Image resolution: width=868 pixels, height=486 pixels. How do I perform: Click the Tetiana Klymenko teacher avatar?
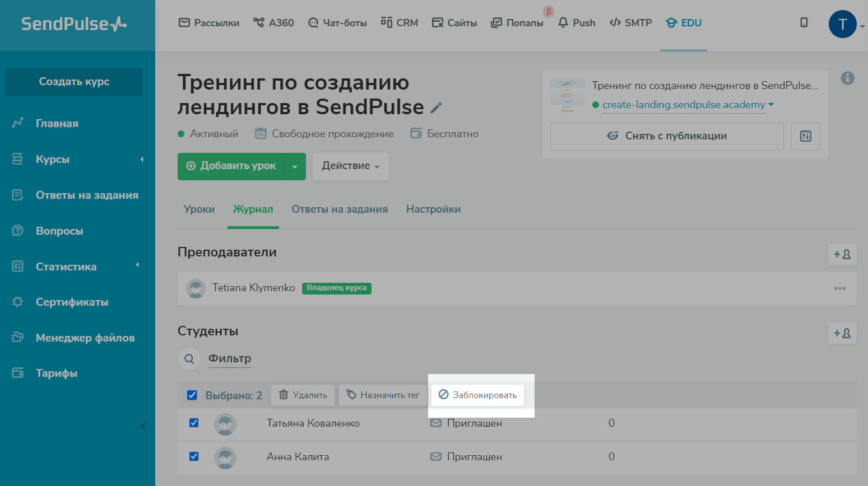(196, 288)
